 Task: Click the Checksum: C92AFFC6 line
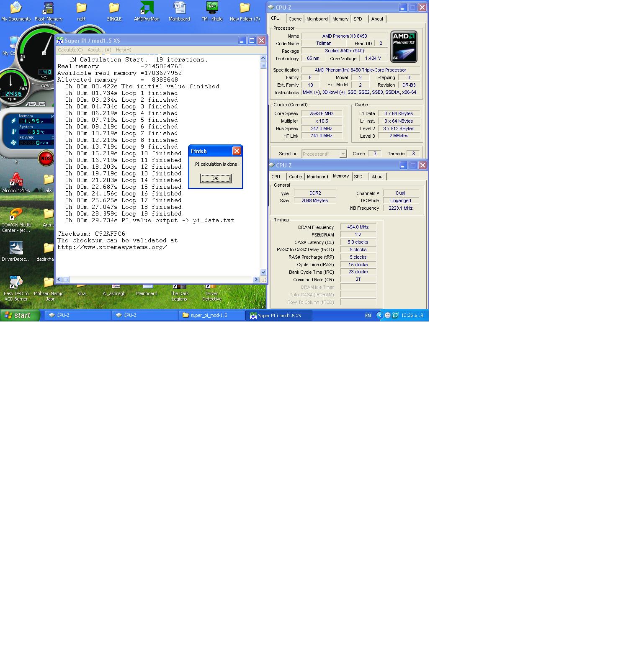tap(91, 234)
